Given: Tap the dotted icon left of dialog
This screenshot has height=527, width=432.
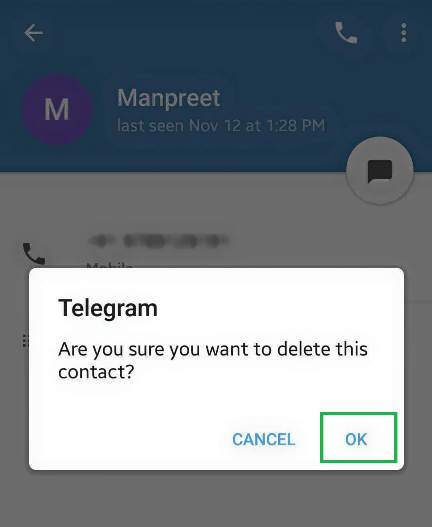Looking at the screenshot, I should [25, 341].
